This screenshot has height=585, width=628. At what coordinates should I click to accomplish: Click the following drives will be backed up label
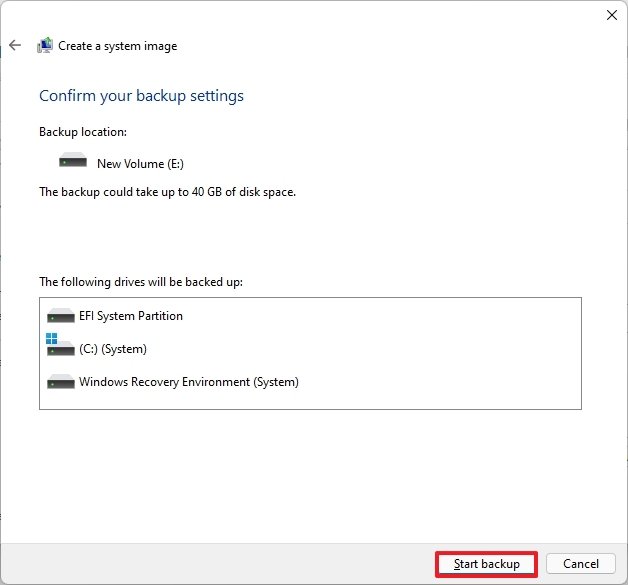[141, 282]
